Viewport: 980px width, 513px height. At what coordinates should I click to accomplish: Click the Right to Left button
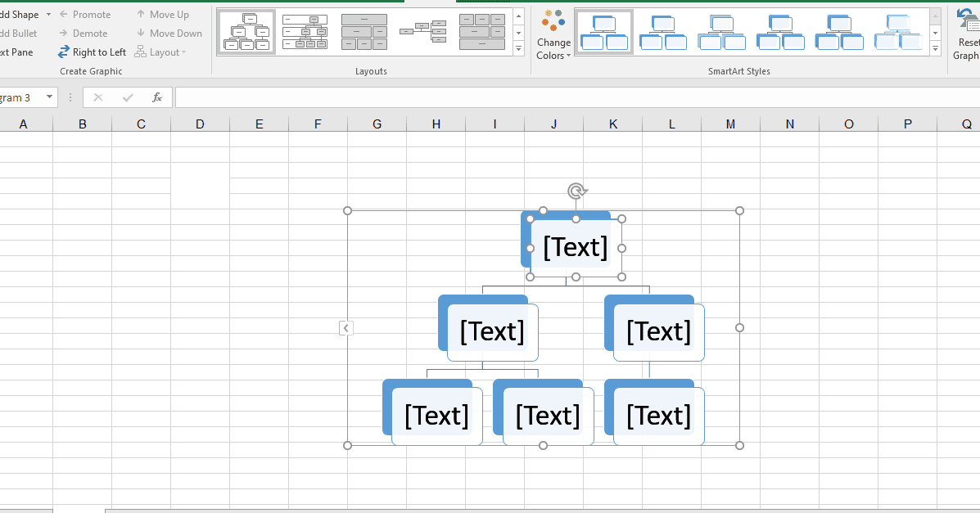point(92,52)
